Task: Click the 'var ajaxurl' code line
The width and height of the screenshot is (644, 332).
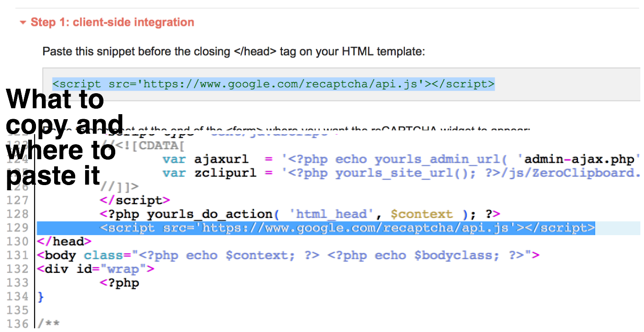Action: tap(402, 159)
